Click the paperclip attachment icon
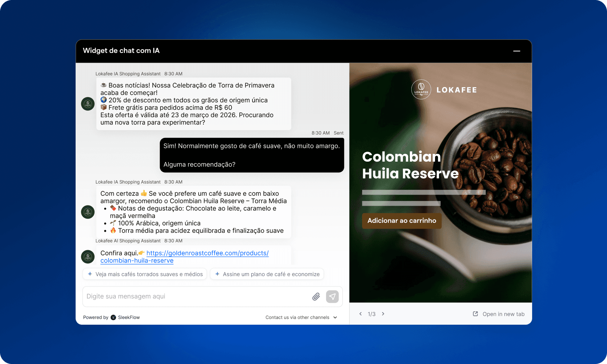 [x=316, y=297]
